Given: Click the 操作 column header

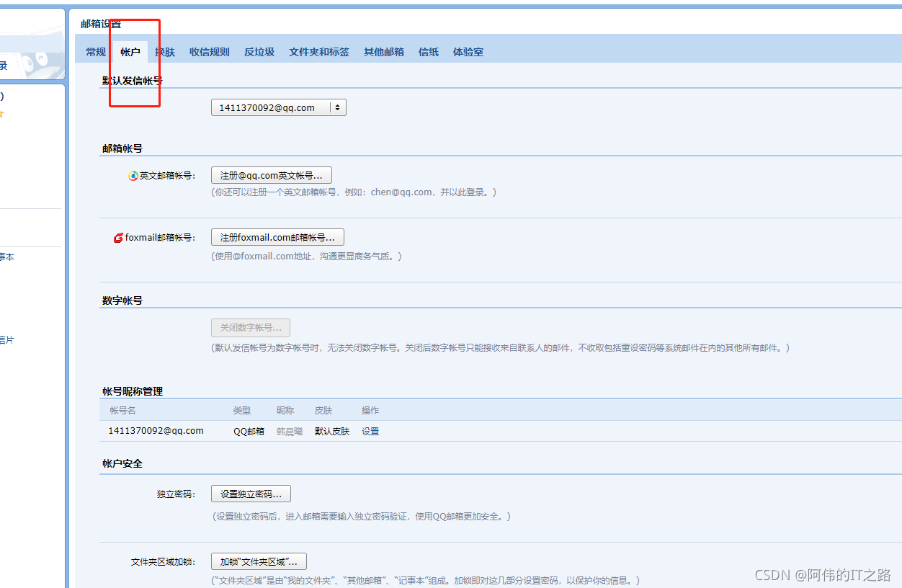Looking at the screenshot, I should pyautogui.click(x=370, y=411).
